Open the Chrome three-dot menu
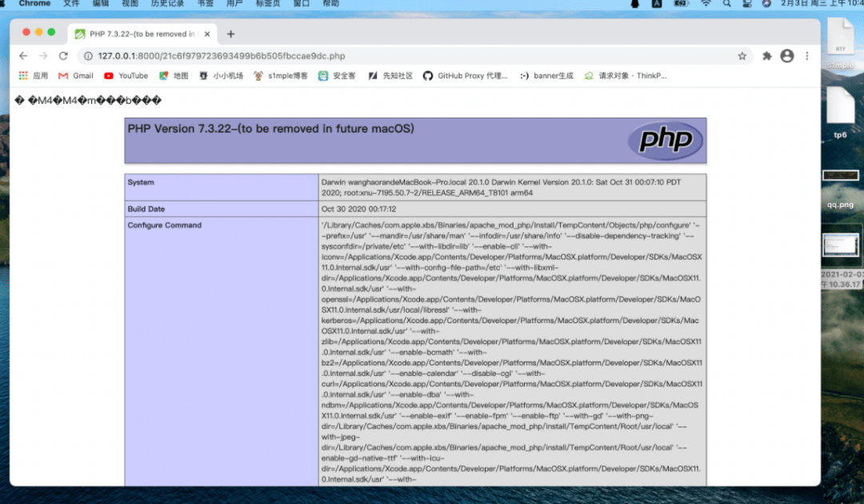This screenshot has height=504, width=864. pyautogui.click(x=806, y=56)
